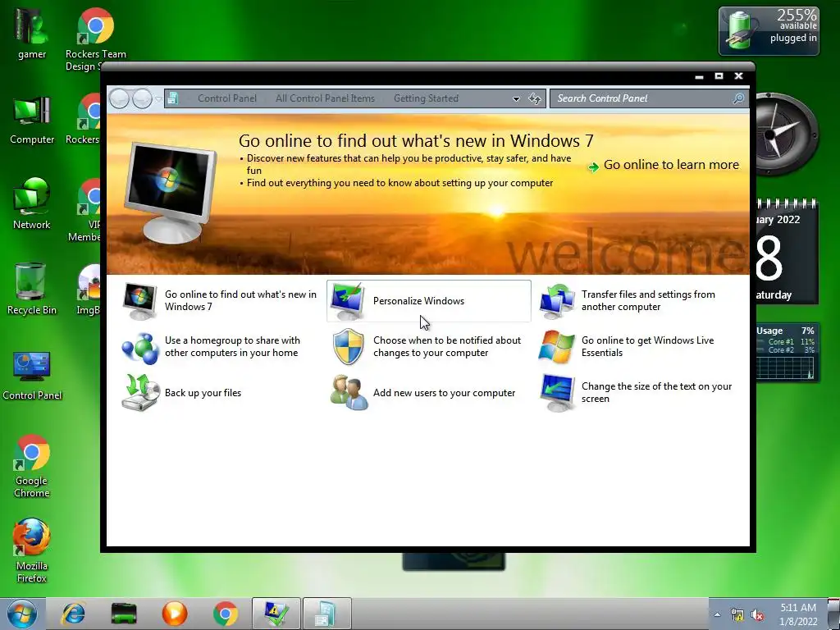The height and width of the screenshot is (630, 840).
Task: Click Go online to get Windows Live Essentials
Action: [648, 347]
